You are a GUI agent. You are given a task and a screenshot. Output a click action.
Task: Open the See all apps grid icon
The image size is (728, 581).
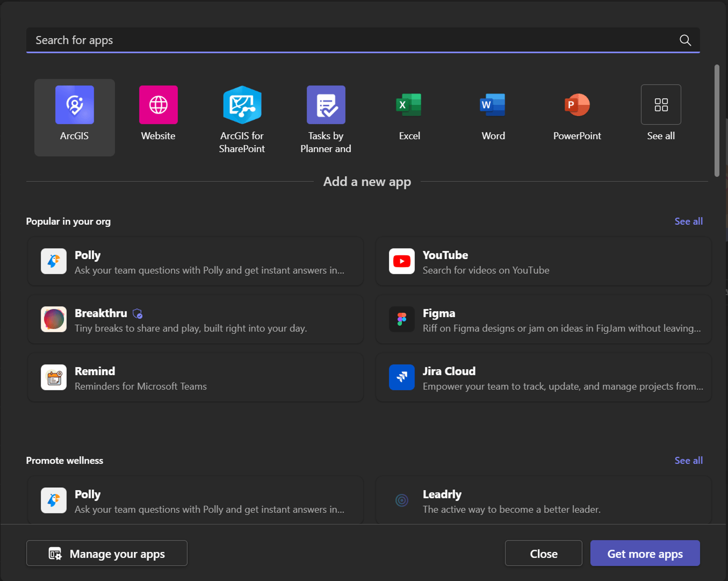[x=661, y=105]
